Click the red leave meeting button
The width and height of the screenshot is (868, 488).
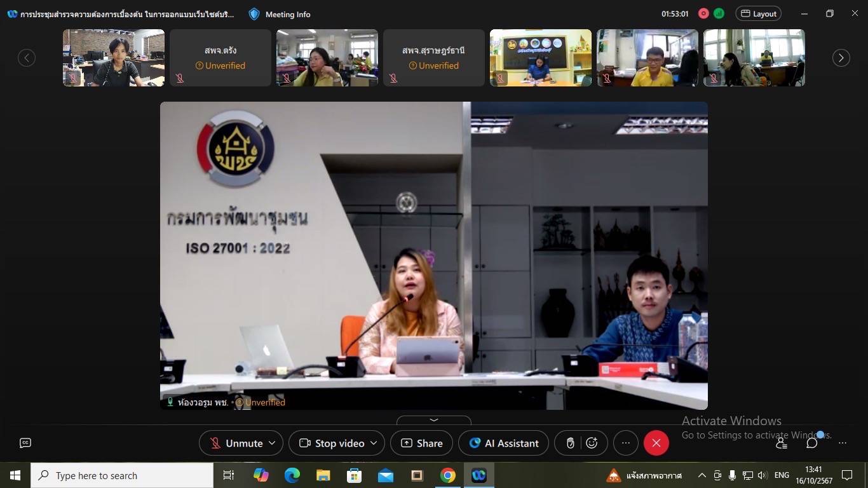coord(656,443)
